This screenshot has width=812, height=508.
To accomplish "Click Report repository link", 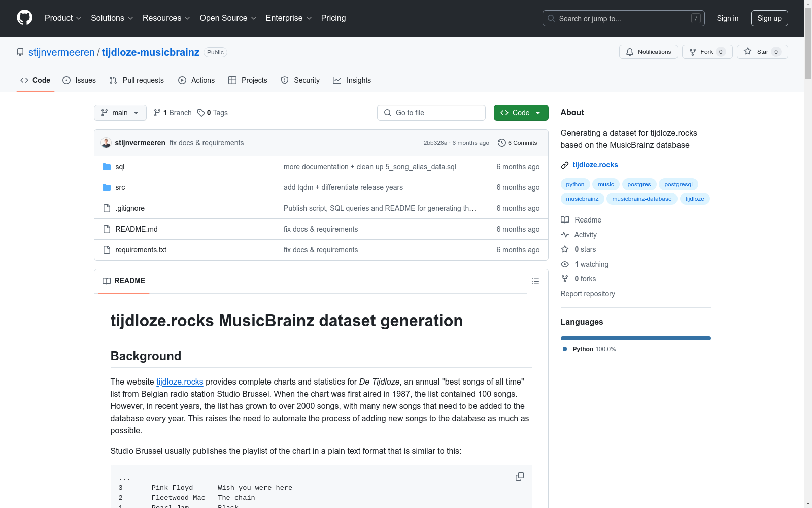I will 588,294.
